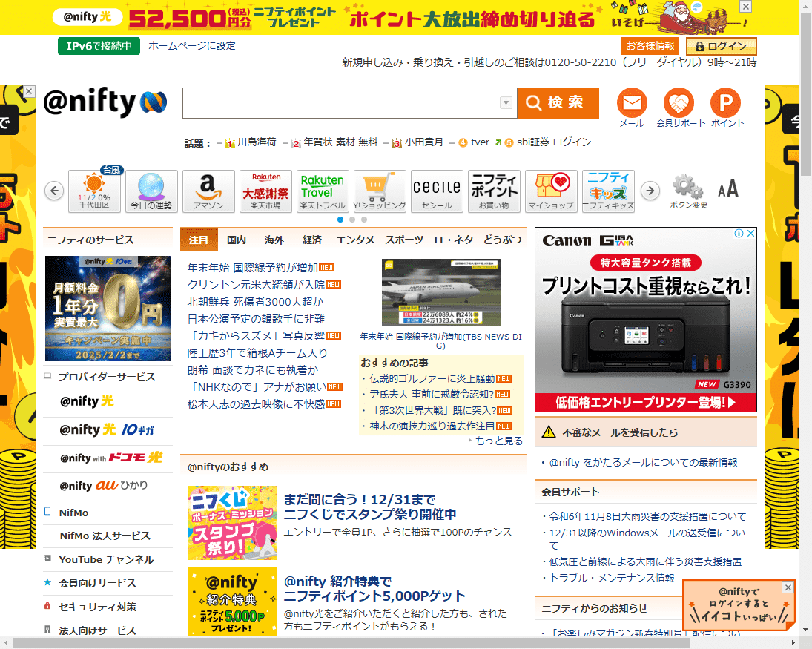Close the left side skyscraper ad
The width and height of the screenshot is (812, 649).
point(29,91)
